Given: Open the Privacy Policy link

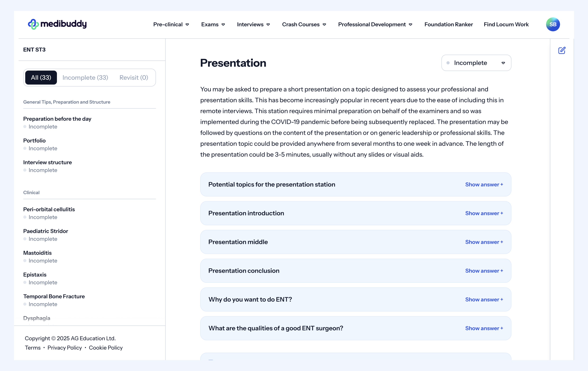Looking at the screenshot, I should coord(64,348).
